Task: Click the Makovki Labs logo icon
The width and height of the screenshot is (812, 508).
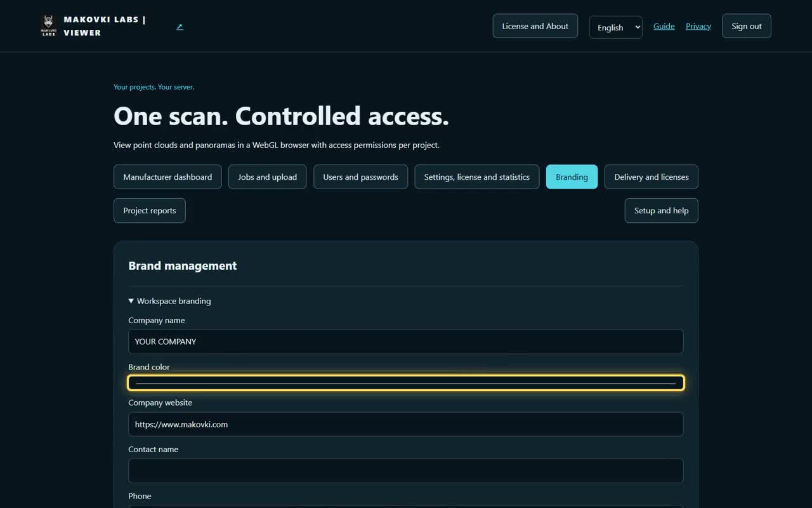Action: pos(49,26)
